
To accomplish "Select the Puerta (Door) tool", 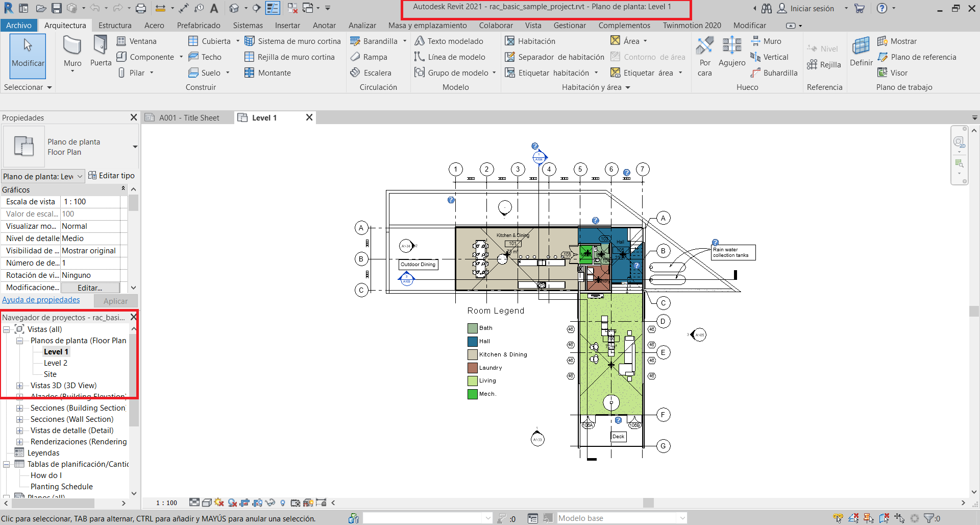I will (x=101, y=56).
